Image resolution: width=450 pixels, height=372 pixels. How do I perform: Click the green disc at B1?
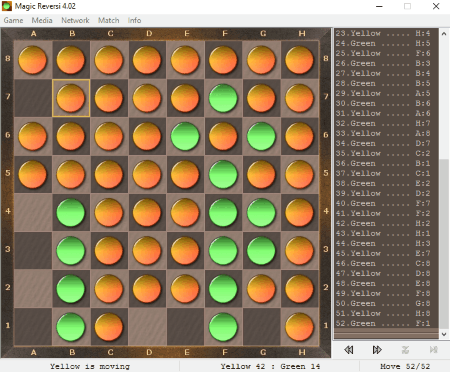pyautogui.click(x=71, y=326)
